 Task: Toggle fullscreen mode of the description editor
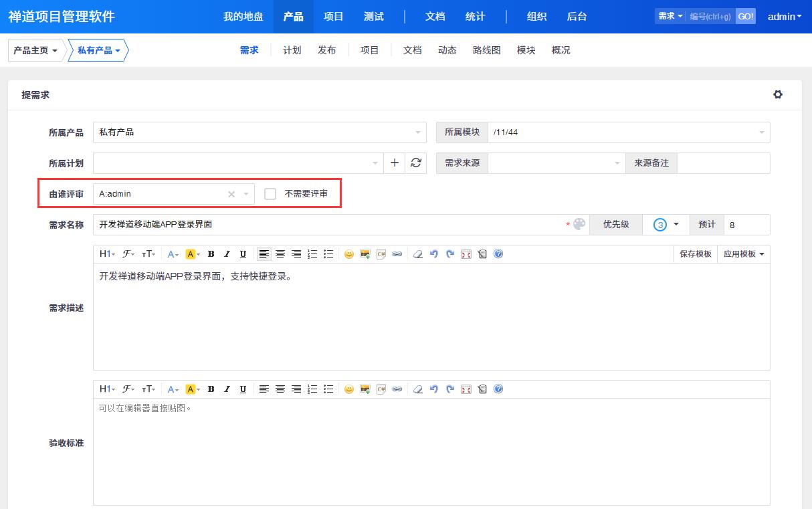click(x=466, y=253)
